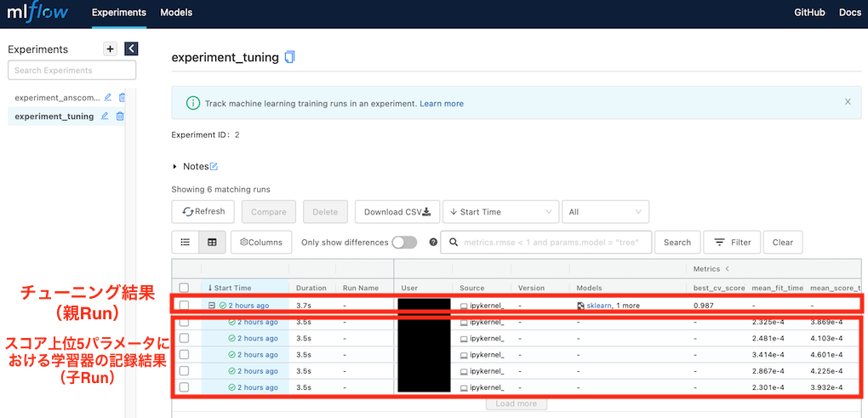Expand the Notes section
The height and width of the screenshot is (418, 868).
tap(175, 167)
